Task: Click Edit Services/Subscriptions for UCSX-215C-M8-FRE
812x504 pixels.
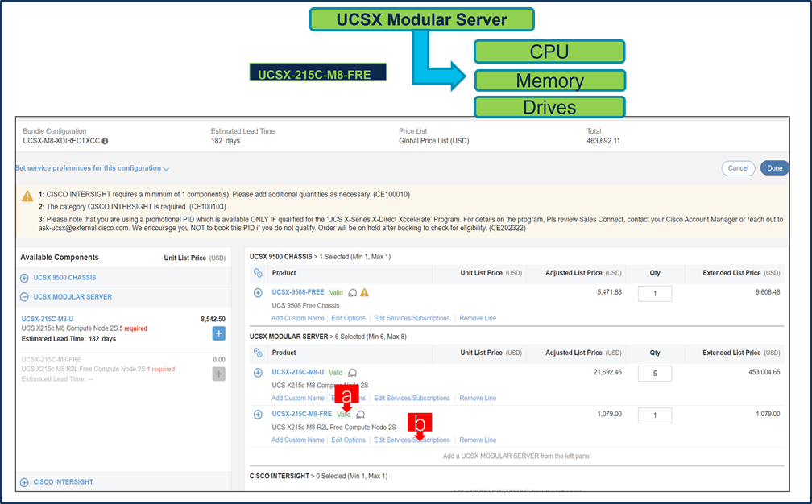Action: click(412, 440)
